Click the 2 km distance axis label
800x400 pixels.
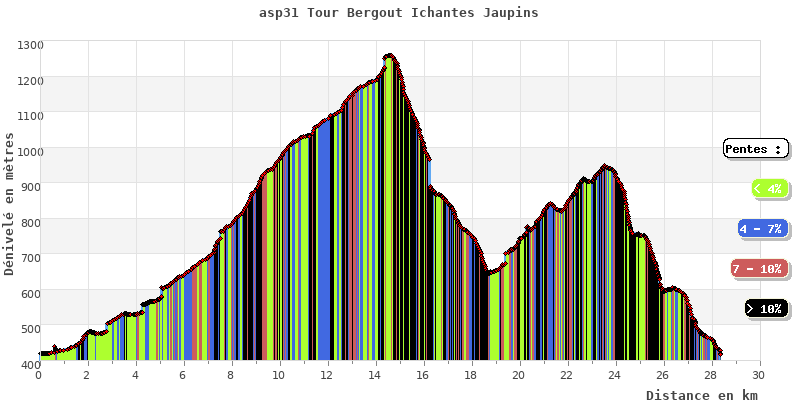pyautogui.click(x=88, y=376)
